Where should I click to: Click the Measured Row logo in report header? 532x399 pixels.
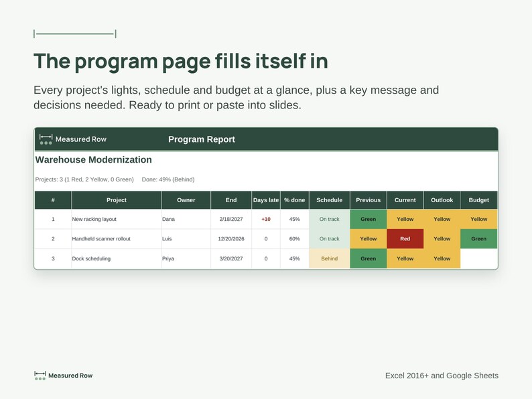tap(72, 139)
